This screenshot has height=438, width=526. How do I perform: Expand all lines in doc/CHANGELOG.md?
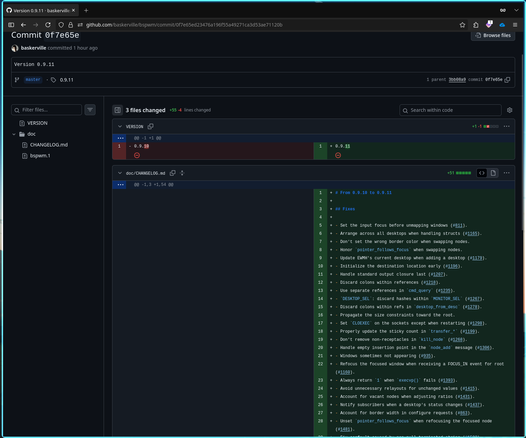(x=182, y=173)
